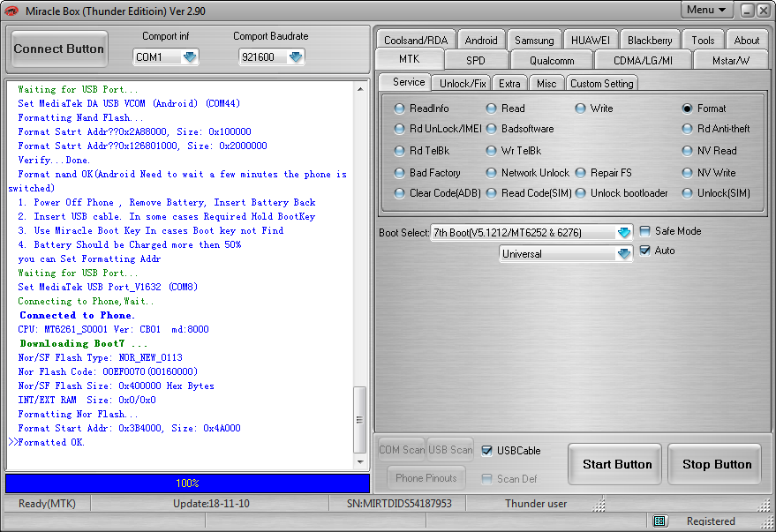Viewport: 776px width, 532px height.
Task: Click the Phone Pinouts button
Action: 426,477
